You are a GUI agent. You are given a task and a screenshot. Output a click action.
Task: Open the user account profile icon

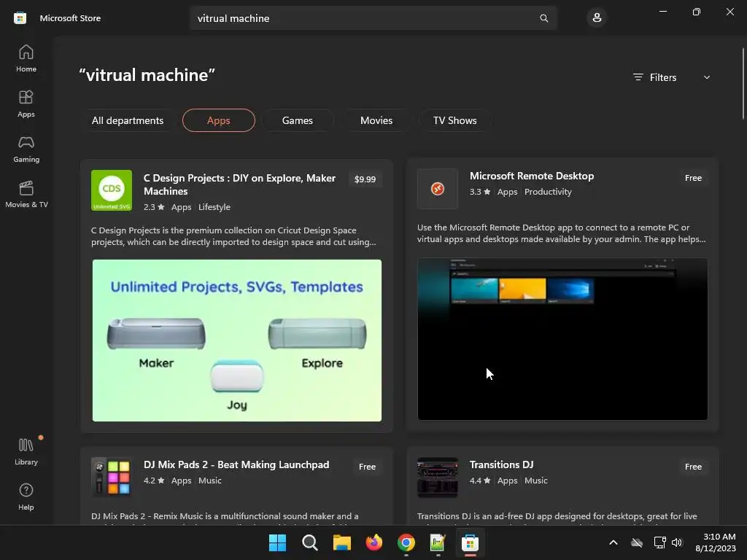[597, 18]
